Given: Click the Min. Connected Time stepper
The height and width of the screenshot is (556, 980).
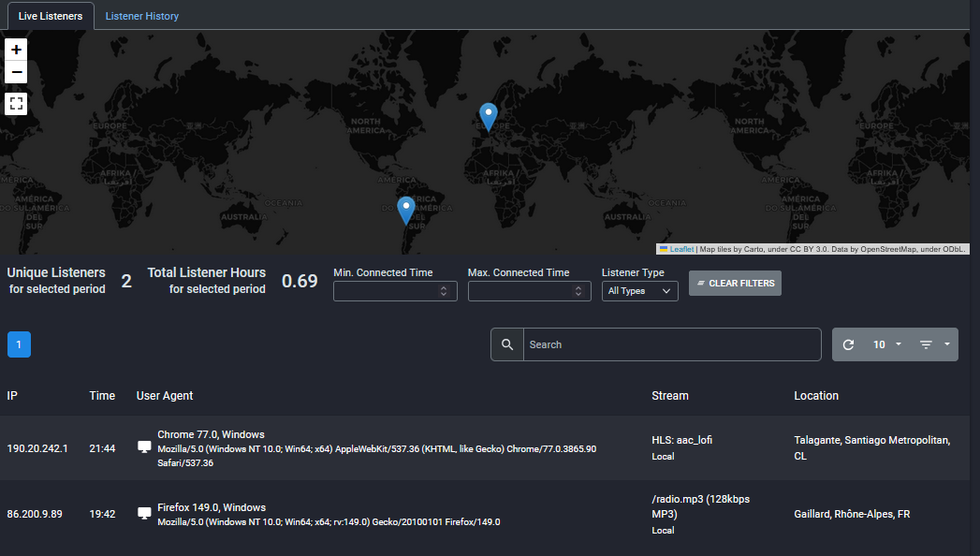Looking at the screenshot, I should point(444,291).
